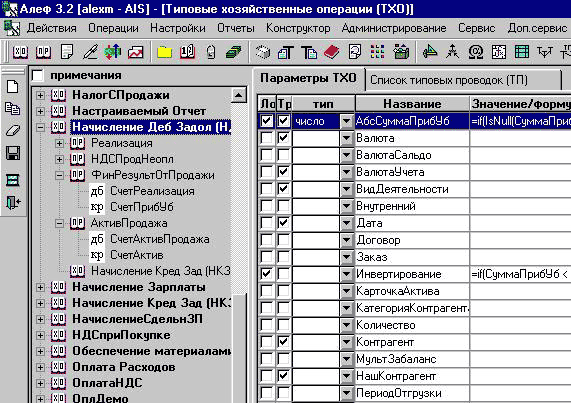Select the СчетПрибУб credit tree item
The width and height of the screenshot is (571, 403).
click(142, 207)
